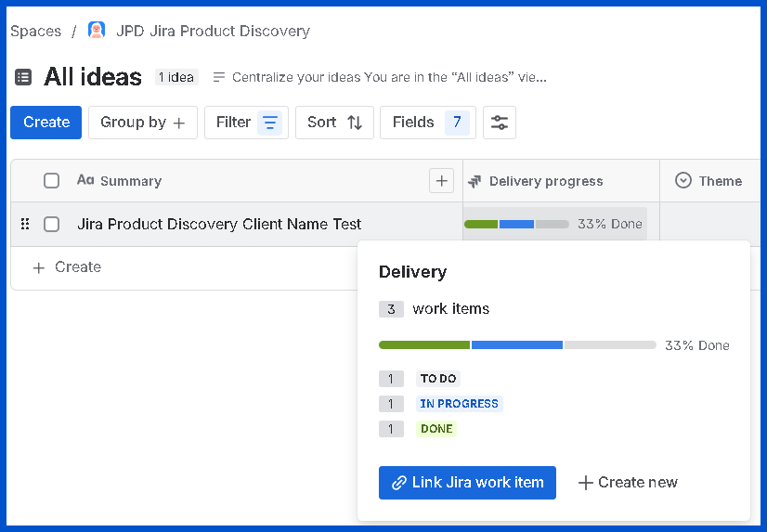
Task: Click the Delivery progress column icon
Action: 474,181
